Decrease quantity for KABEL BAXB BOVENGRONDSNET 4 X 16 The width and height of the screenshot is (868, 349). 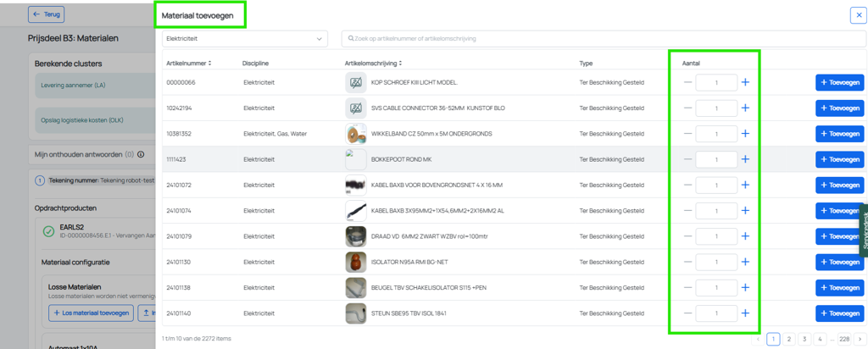tap(687, 185)
